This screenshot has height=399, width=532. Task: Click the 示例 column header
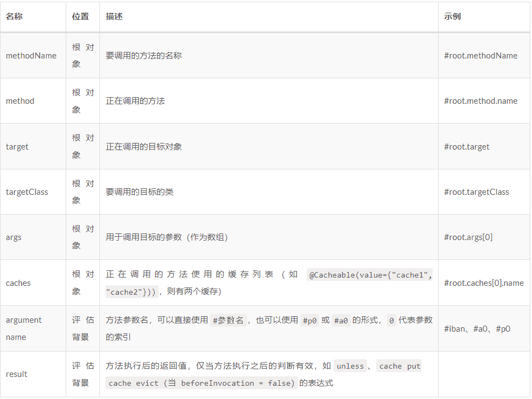click(x=452, y=17)
